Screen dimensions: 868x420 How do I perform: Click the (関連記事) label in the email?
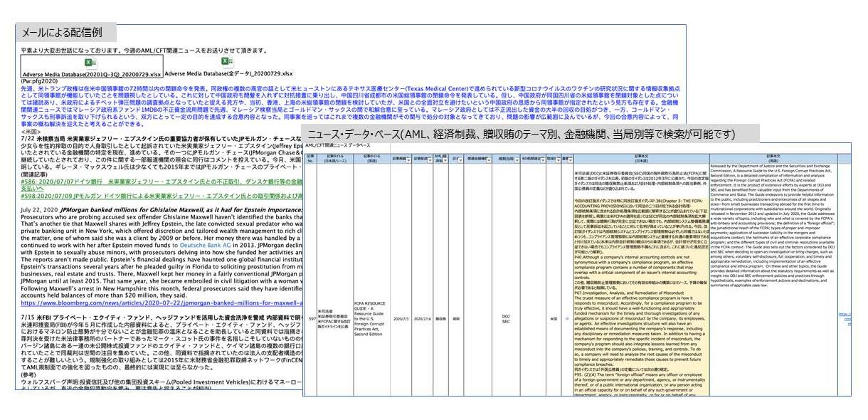[36, 174]
